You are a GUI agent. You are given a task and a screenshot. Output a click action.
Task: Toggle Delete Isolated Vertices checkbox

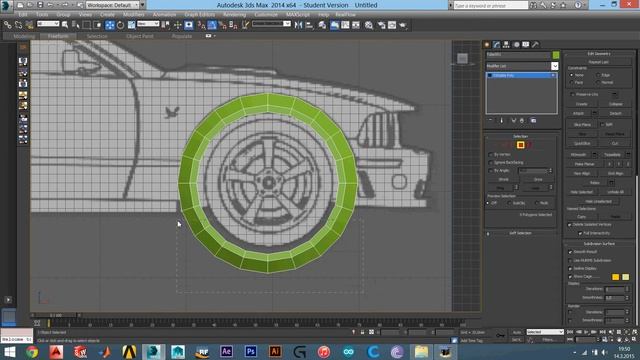click(x=569, y=225)
